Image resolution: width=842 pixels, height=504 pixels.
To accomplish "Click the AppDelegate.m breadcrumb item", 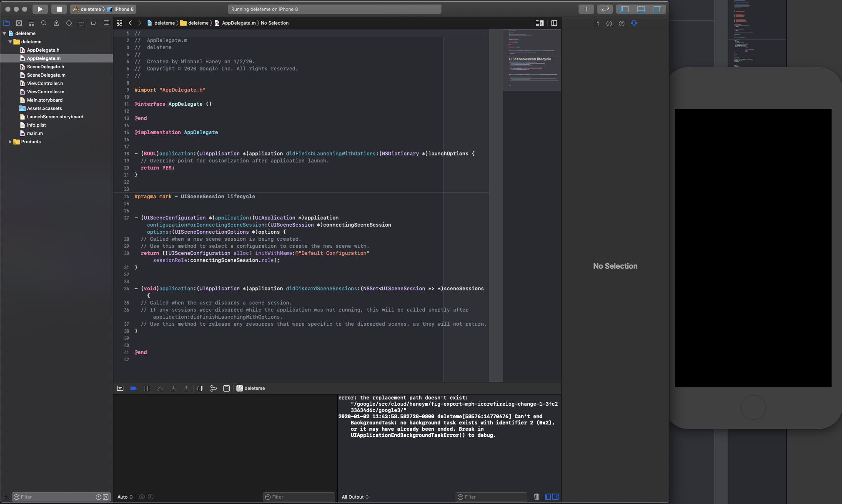I will pyautogui.click(x=238, y=23).
